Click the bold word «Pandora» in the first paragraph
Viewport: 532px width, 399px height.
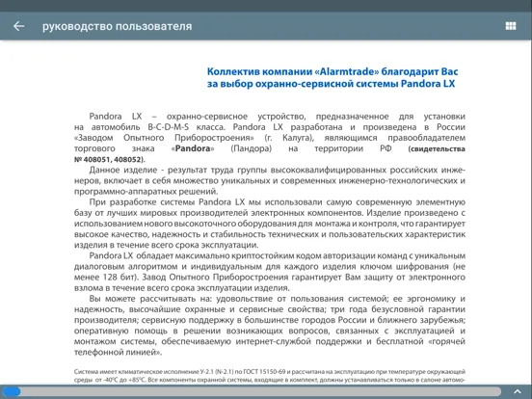pyautogui.click(x=193, y=148)
